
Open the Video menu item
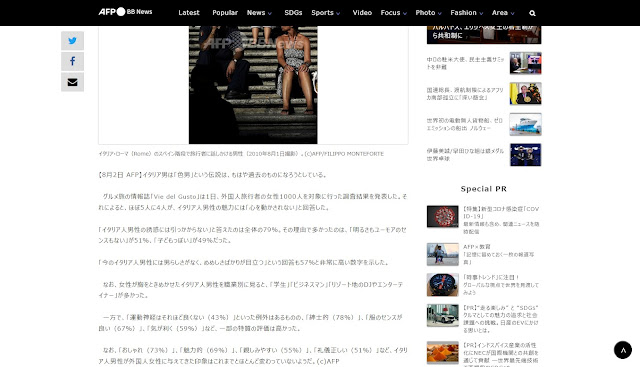click(x=362, y=13)
